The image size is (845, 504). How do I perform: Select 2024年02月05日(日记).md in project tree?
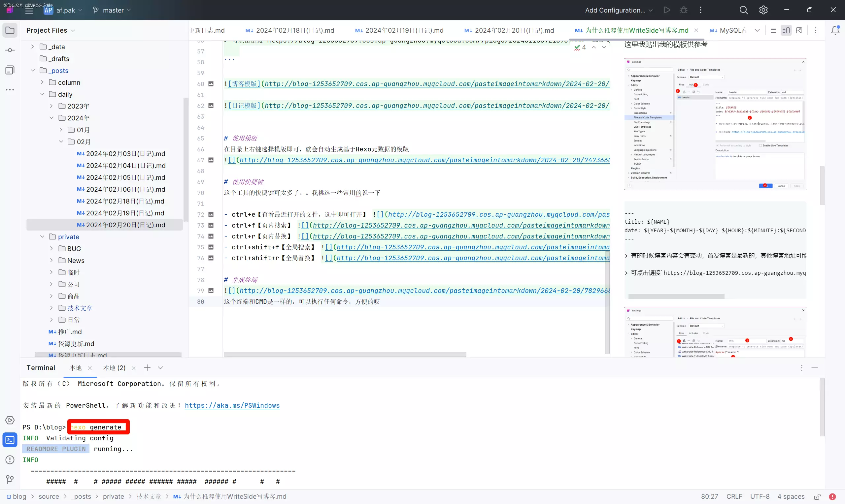pyautogui.click(x=125, y=178)
